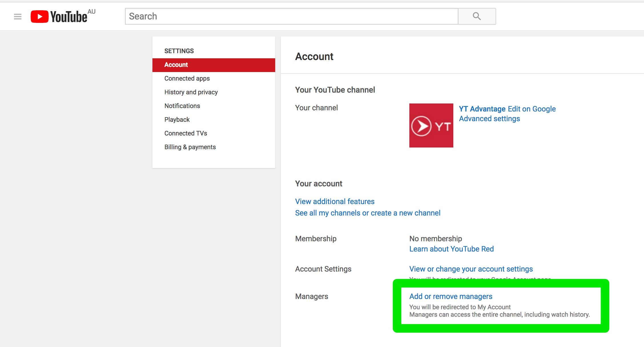
Task: Click Add or remove managers
Action: [x=451, y=296]
